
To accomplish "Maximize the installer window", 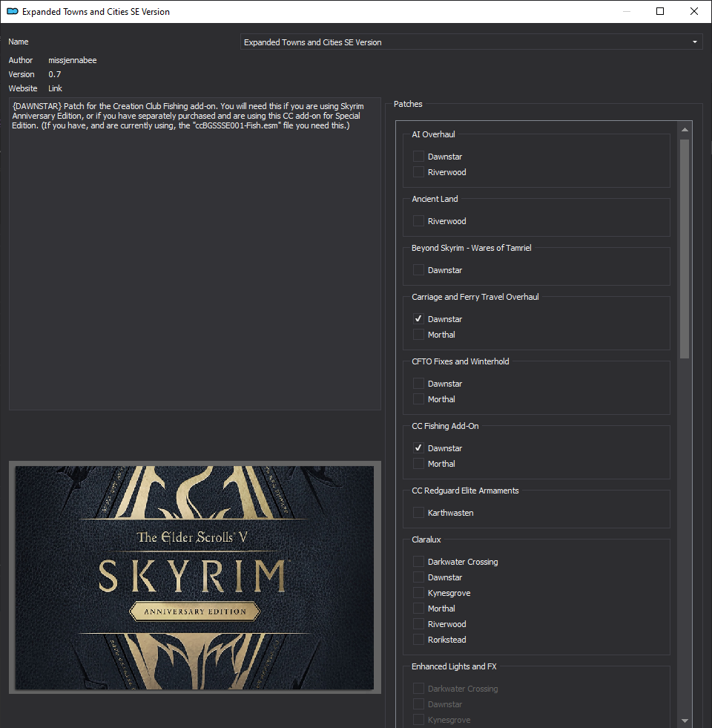I will click(x=660, y=11).
